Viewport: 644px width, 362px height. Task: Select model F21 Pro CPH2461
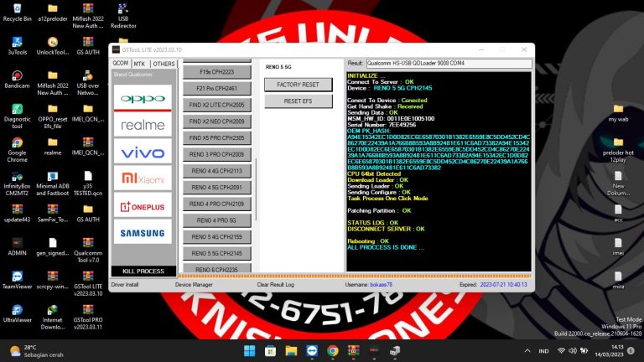pos(217,88)
